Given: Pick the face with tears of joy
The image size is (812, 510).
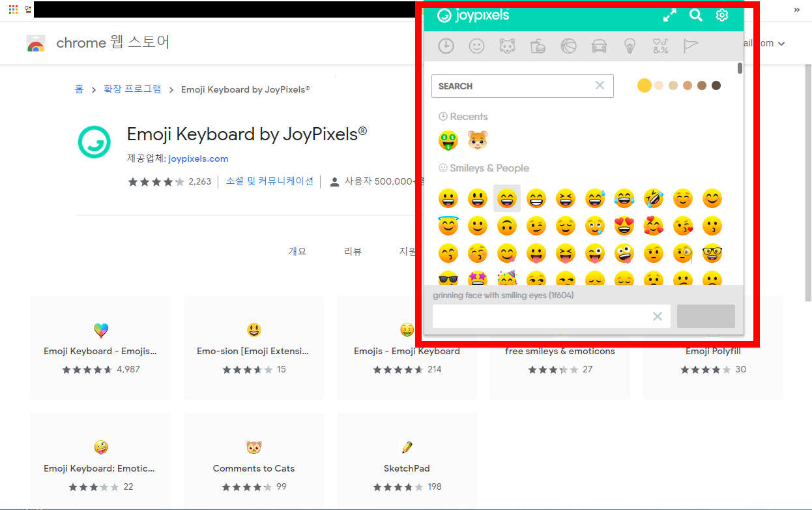Looking at the screenshot, I should pos(624,198).
